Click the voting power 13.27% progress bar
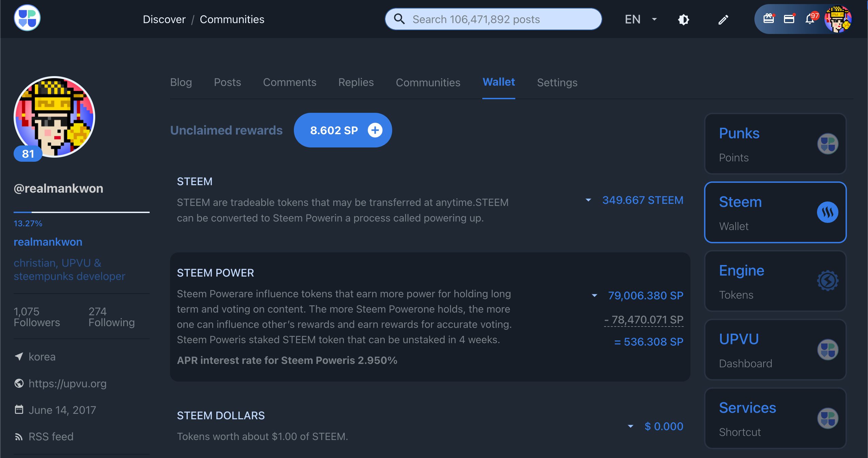Image resolution: width=868 pixels, height=458 pixels. [81, 212]
